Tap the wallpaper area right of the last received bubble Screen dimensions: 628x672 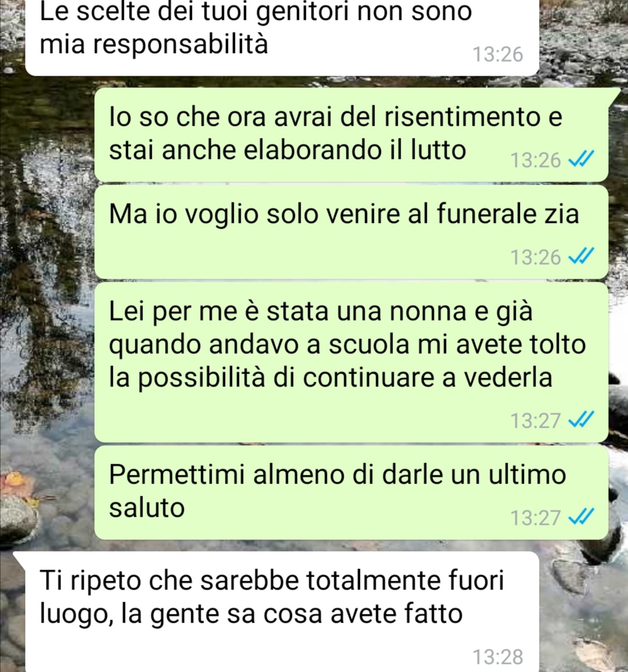pos(583,613)
